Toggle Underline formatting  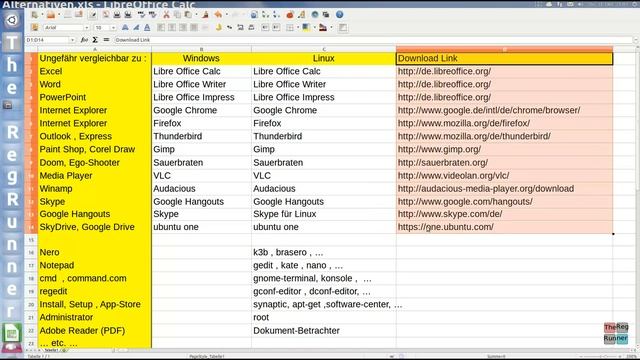147,27
